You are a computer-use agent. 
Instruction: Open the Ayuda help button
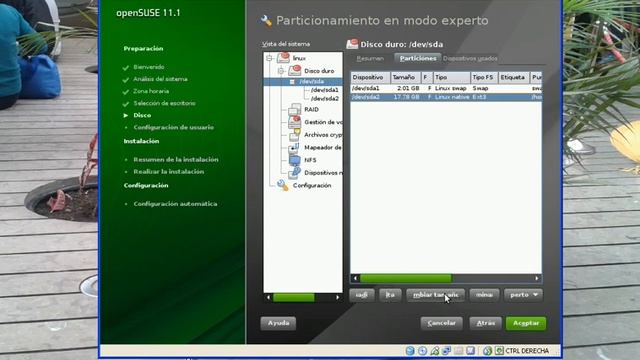click(x=278, y=323)
